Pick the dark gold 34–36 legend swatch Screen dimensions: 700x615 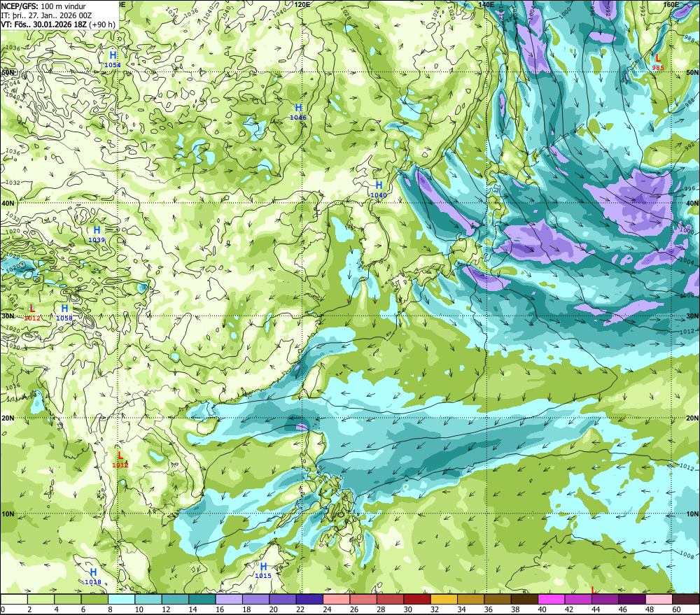[x=470, y=599]
